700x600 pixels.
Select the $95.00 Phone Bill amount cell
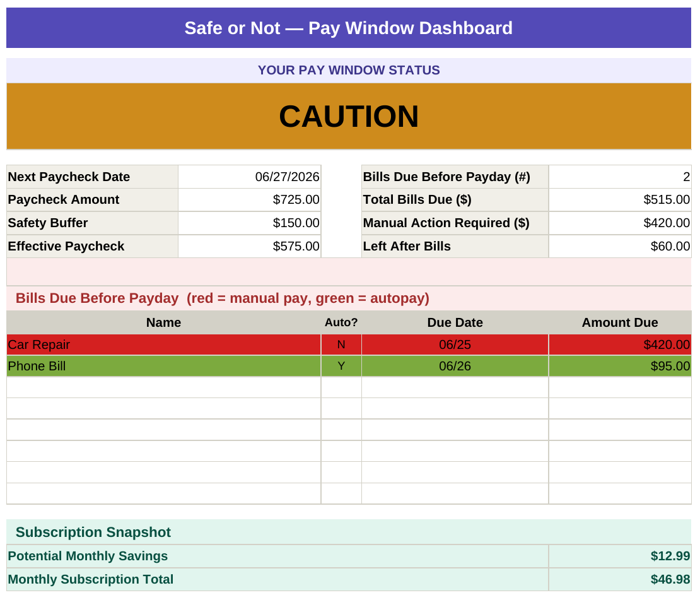click(620, 366)
